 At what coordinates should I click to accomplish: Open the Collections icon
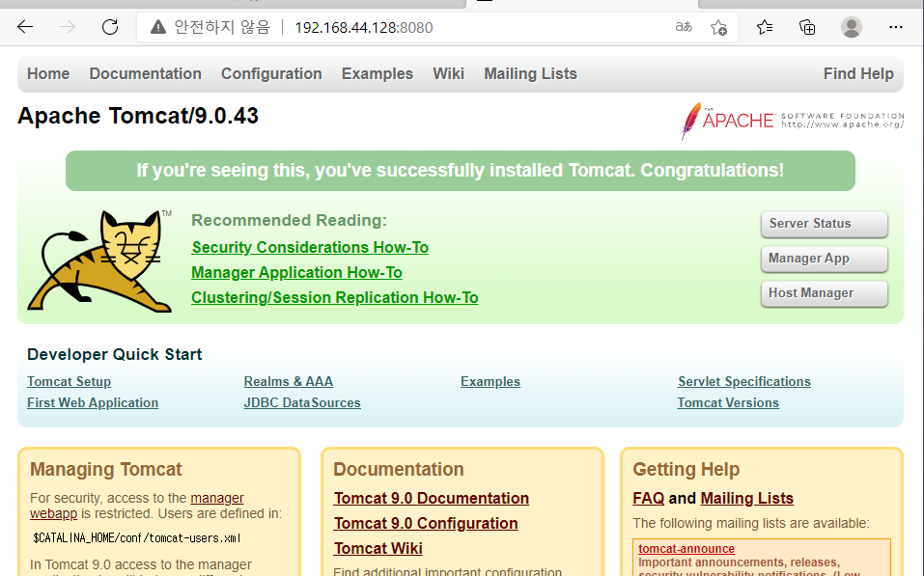click(807, 27)
